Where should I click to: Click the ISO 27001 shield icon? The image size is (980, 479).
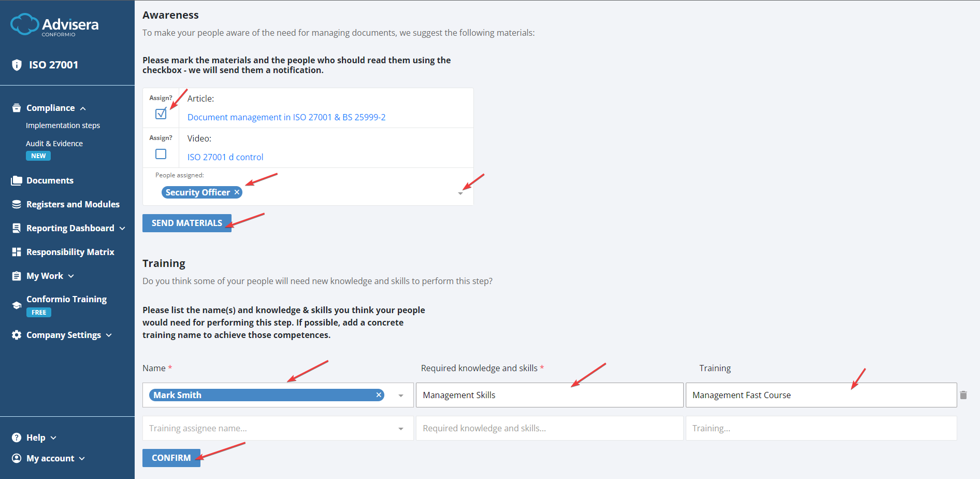17,65
